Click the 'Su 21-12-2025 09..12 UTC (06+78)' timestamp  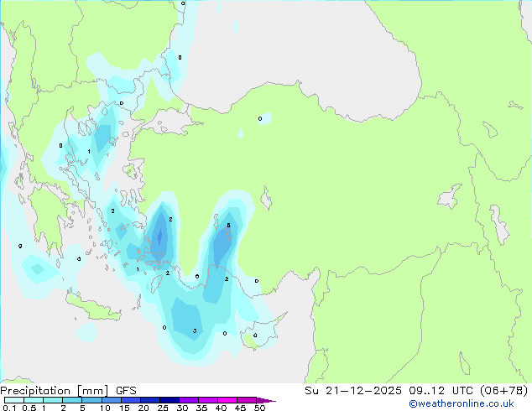[416, 391]
